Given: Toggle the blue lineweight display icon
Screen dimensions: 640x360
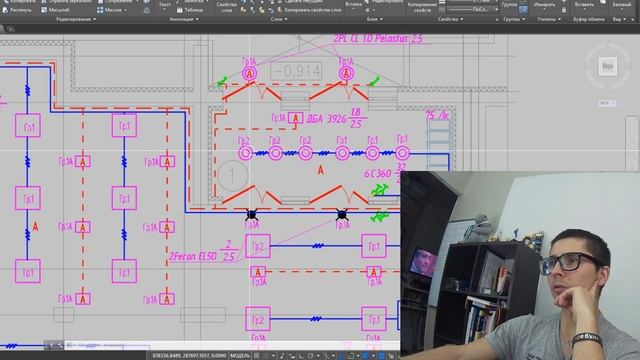Looking at the screenshot, I should click(x=366, y=356).
